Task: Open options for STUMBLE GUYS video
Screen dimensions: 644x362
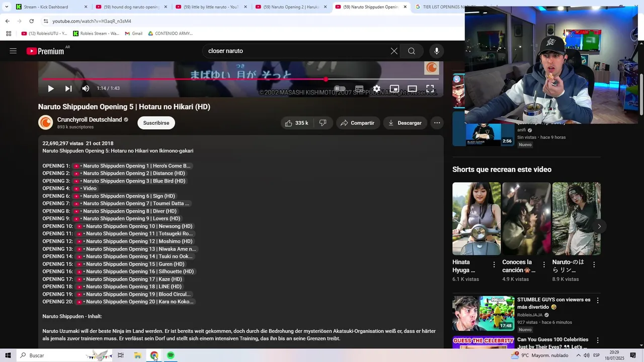Action: point(598,300)
